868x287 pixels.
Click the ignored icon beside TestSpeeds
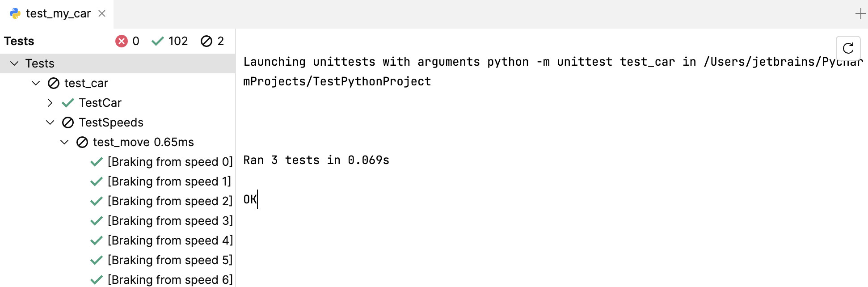pos(67,122)
